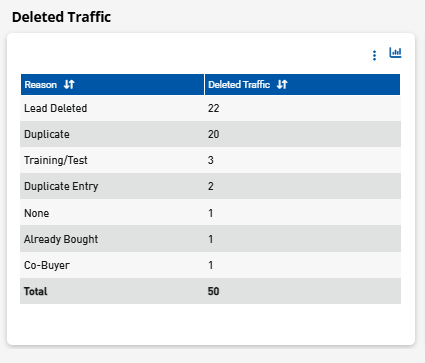
Task: Click the Duplicate Entry count 2
Action: [x=211, y=186]
